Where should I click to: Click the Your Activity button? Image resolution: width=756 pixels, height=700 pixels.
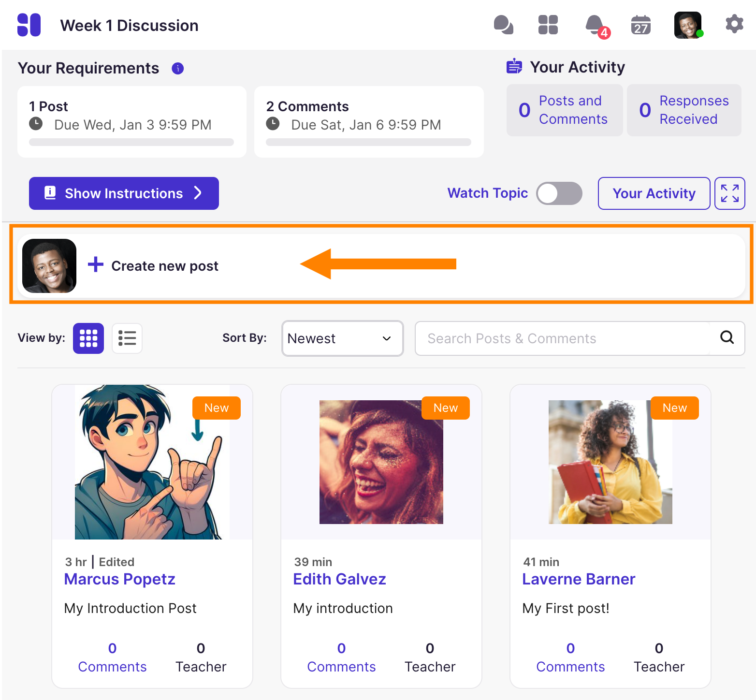pyautogui.click(x=654, y=193)
